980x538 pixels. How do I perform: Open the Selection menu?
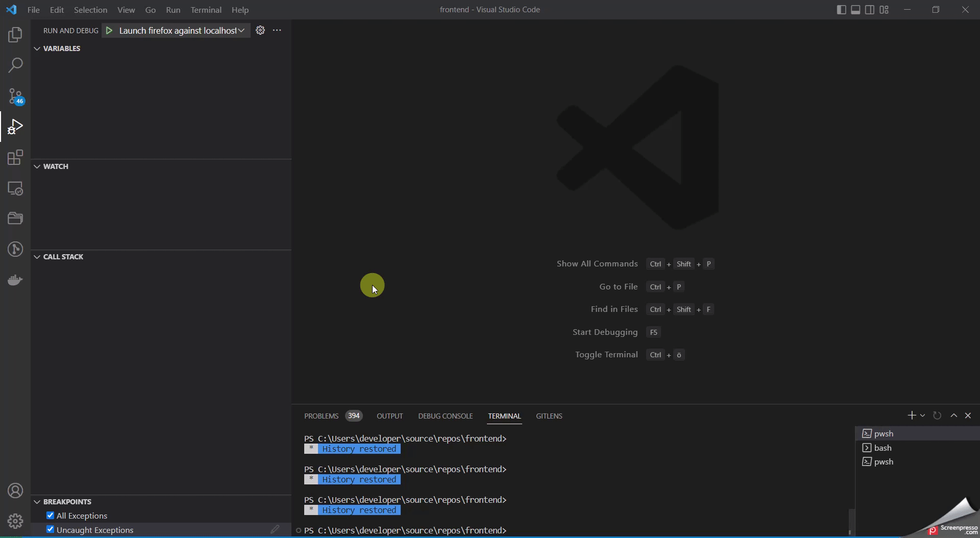90,10
